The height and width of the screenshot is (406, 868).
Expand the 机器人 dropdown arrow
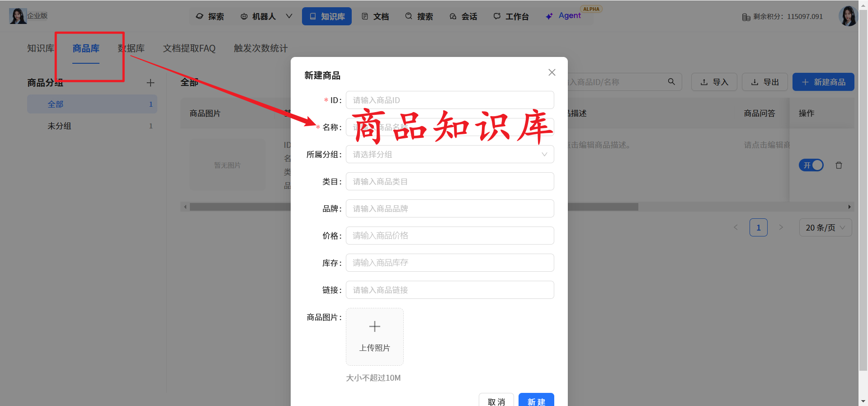pyautogui.click(x=289, y=16)
